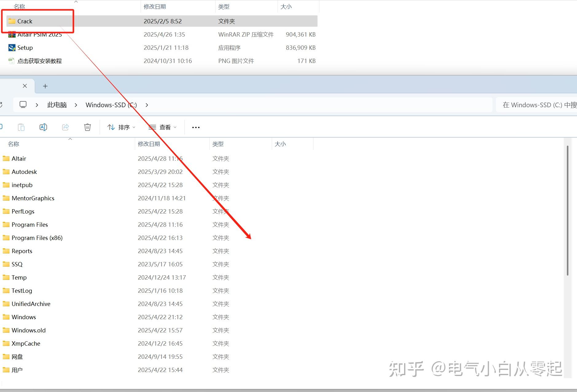Screen dimensions: 577x392
Task: Click the Delete trash icon
Action: pos(87,127)
